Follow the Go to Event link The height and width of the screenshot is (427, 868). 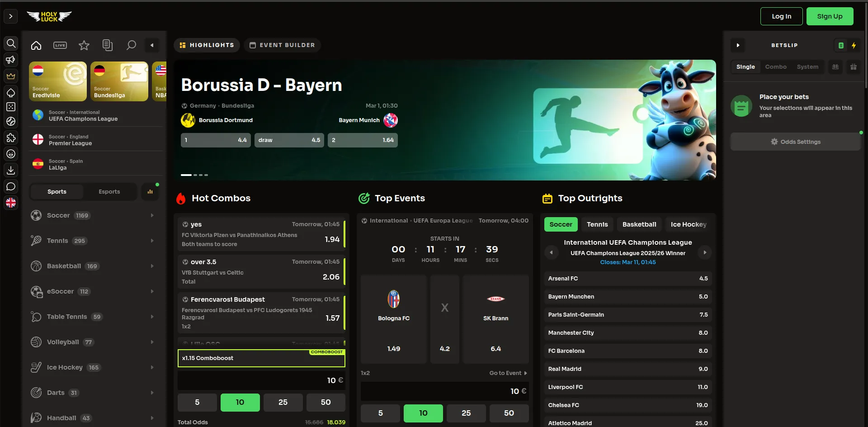pyautogui.click(x=508, y=373)
